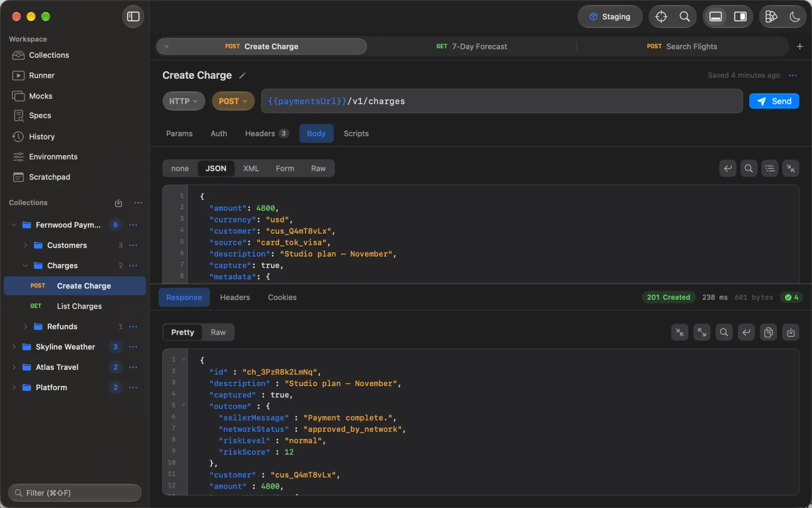This screenshot has height=508, width=812.
Task: Switch to Search Flights tab
Action: [682, 46]
